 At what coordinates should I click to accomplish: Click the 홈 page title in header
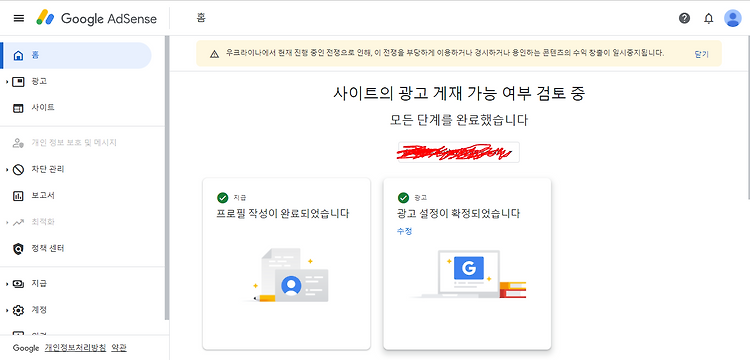tap(201, 18)
